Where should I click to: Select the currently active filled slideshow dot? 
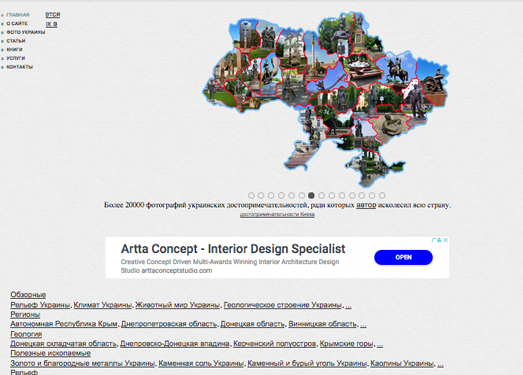pos(311,196)
